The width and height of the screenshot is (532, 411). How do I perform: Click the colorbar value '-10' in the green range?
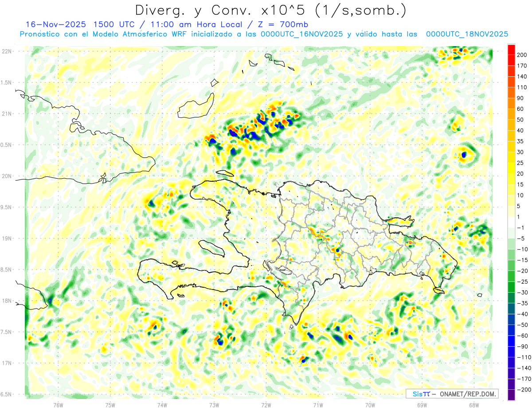pyautogui.click(x=522, y=250)
